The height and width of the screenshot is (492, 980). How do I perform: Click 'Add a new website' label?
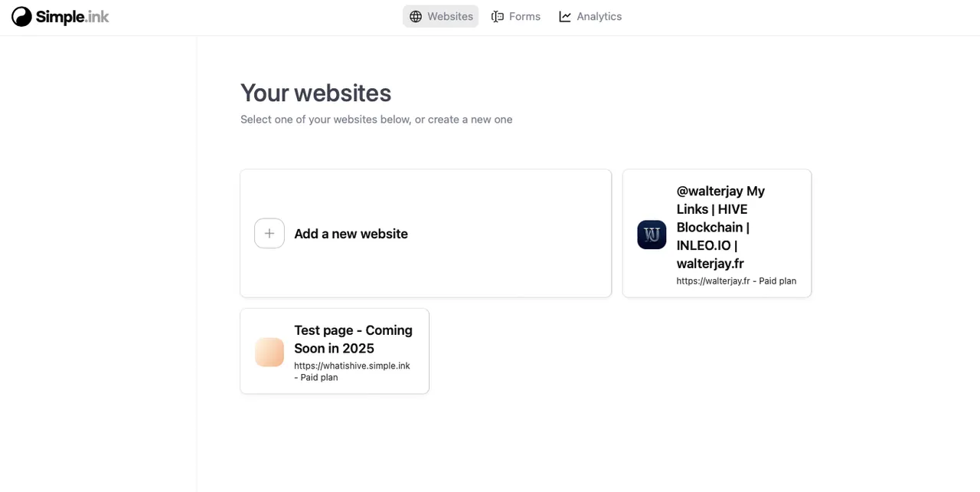[x=351, y=234]
